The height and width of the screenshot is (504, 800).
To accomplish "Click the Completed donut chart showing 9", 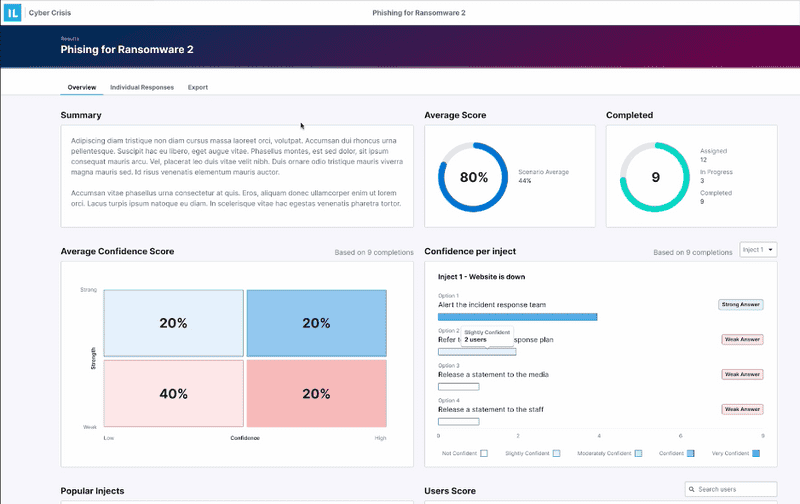I will point(655,177).
